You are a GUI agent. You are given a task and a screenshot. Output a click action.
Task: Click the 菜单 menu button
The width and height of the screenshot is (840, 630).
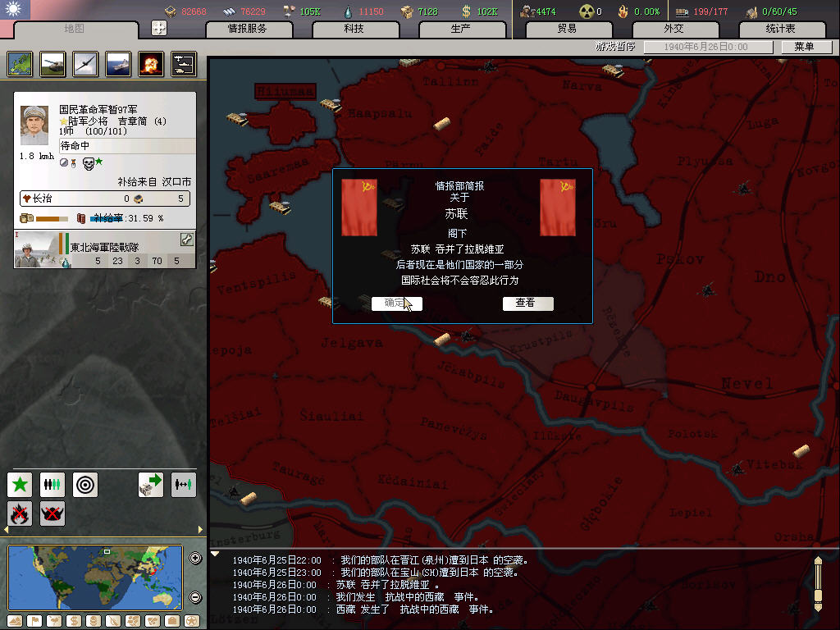pos(806,47)
